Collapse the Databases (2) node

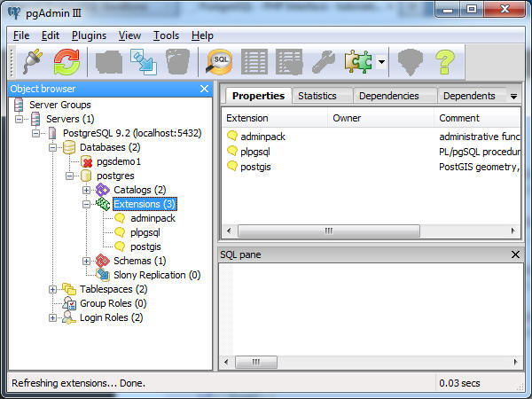coord(52,147)
